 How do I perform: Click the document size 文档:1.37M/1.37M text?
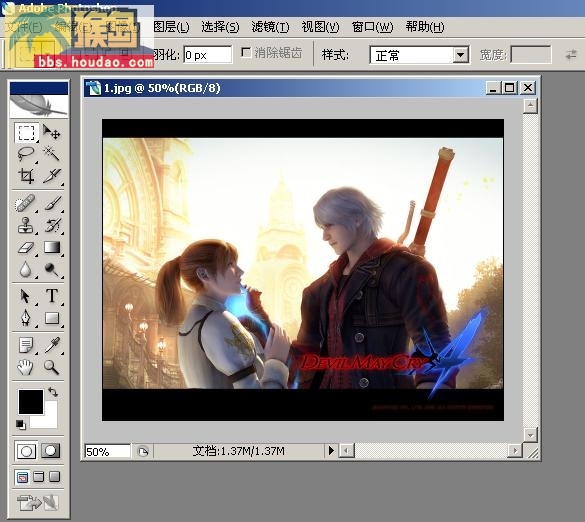tap(239, 451)
